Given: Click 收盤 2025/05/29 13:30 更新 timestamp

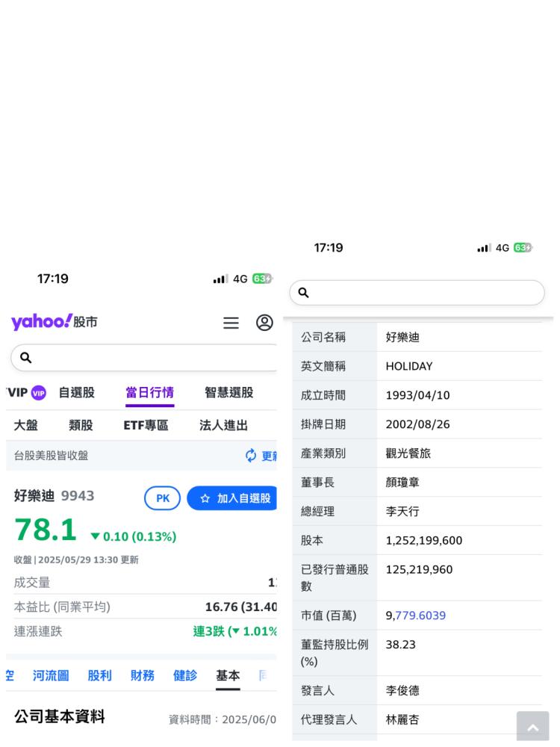Looking at the screenshot, I should [x=76, y=560].
